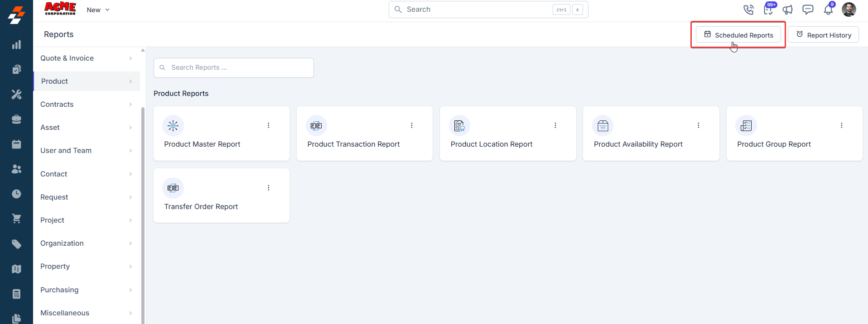This screenshot has width=868, height=324.
Task: Click the Transfer Order Report icon
Action: click(173, 188)
